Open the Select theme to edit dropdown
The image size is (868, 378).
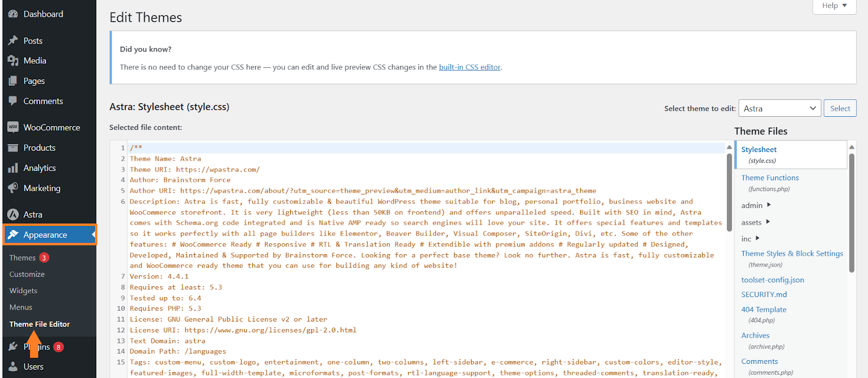pyautogui.click(x=780, y=108)
